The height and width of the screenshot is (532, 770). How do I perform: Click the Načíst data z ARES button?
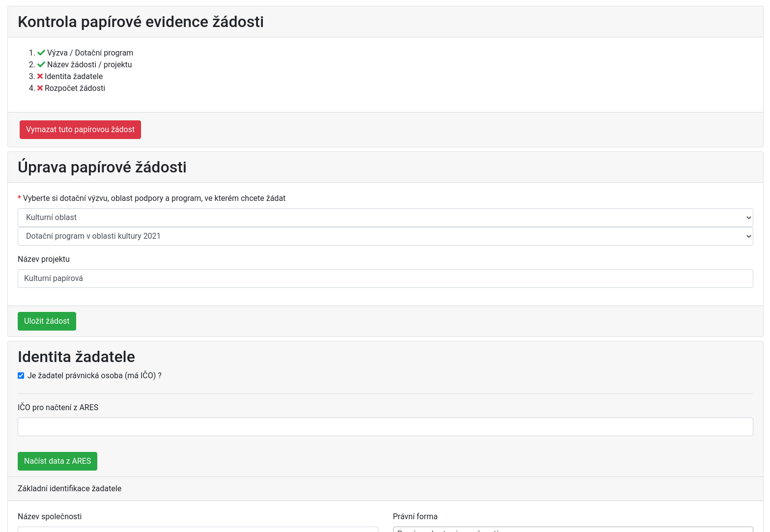pyautogui.click(x=57, y=461)
